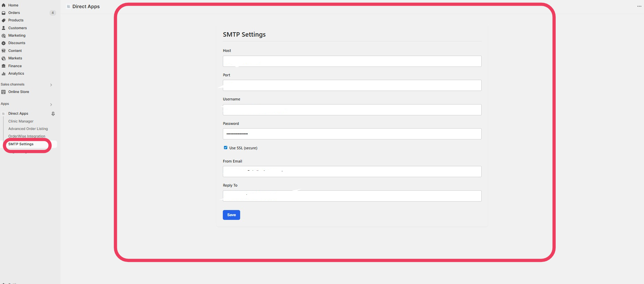Expand the Sales channels chevron

(51, 85)
